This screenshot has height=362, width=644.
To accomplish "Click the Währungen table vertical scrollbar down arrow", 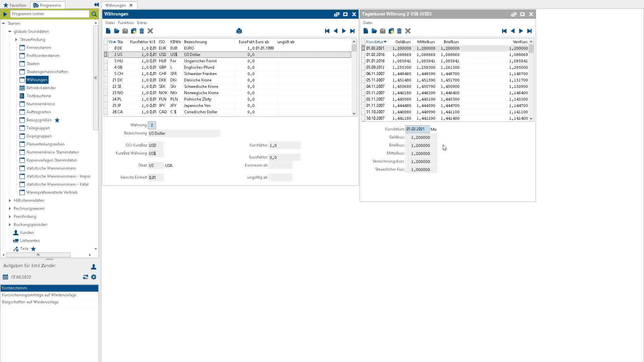I will (x=354, y=114).
